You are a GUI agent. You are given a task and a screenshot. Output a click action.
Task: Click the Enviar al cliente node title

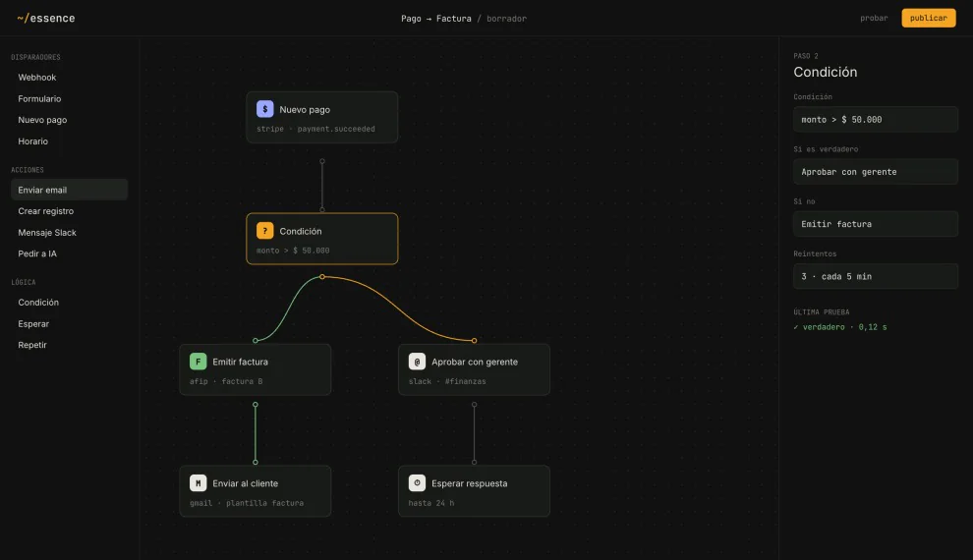point(245,483)
